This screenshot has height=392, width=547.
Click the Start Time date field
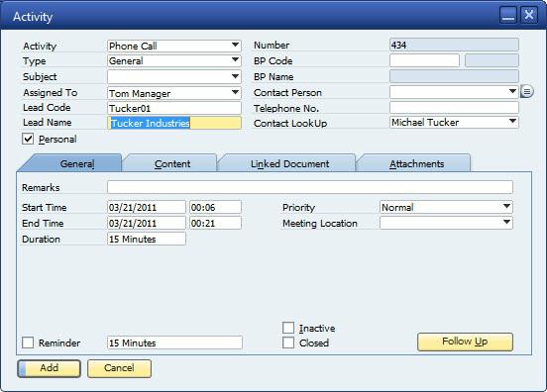tap(147, 207)
